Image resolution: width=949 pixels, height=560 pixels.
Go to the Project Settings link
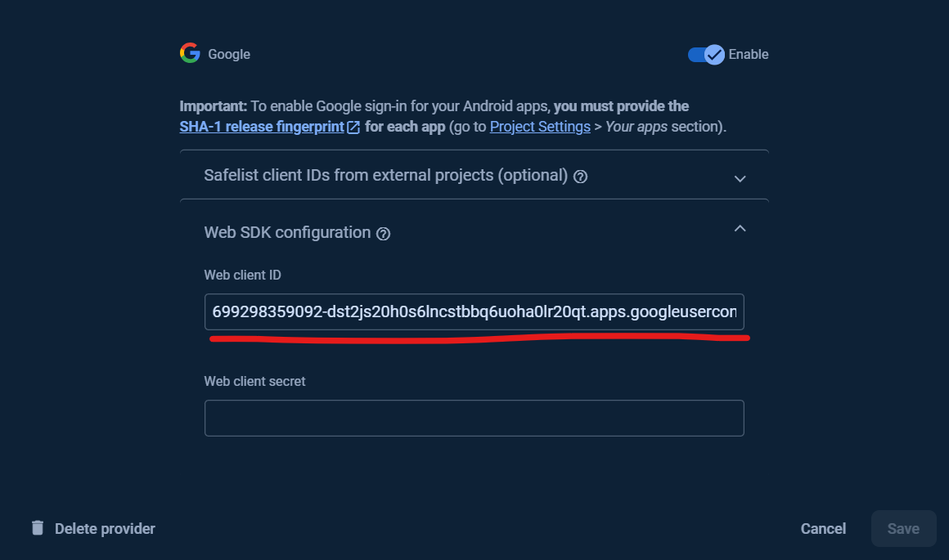[540, 127]
